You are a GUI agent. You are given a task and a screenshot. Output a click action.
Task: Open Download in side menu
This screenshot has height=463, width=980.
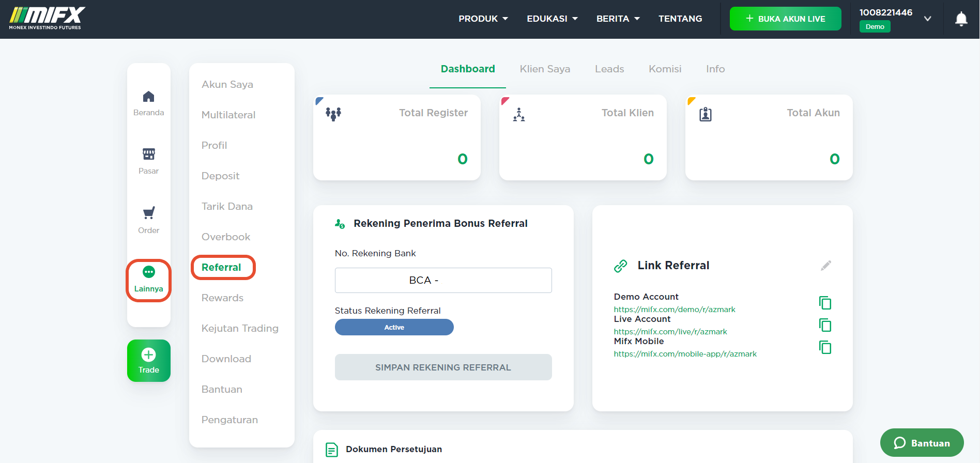click(226, 359)
